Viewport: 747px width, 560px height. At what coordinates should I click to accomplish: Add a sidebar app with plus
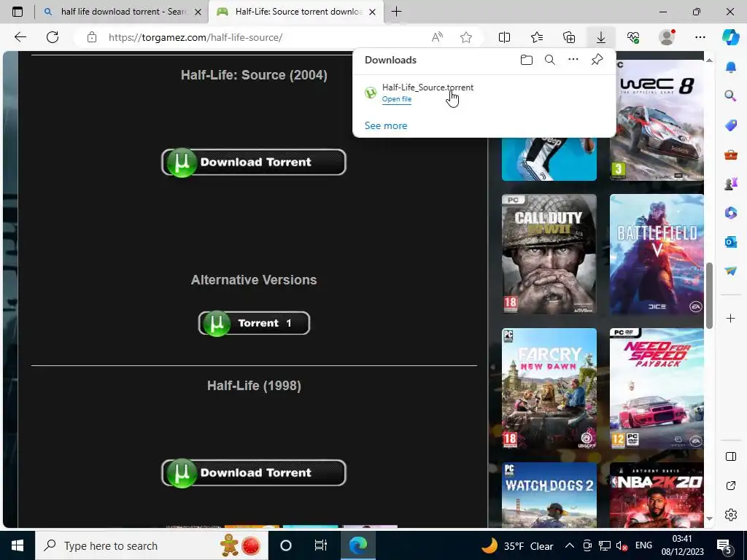click(x=730, y=318)
